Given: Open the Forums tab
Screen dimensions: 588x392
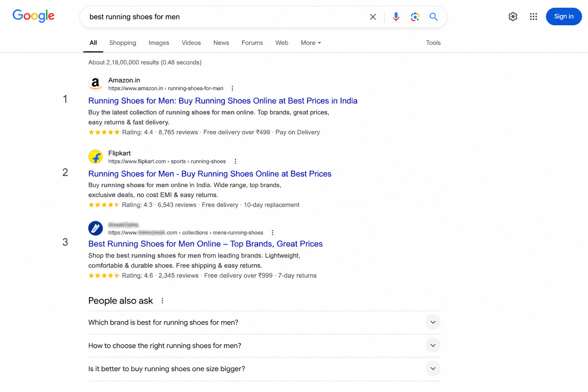Looking at the screenshot, I should click(x=252, y=43).
